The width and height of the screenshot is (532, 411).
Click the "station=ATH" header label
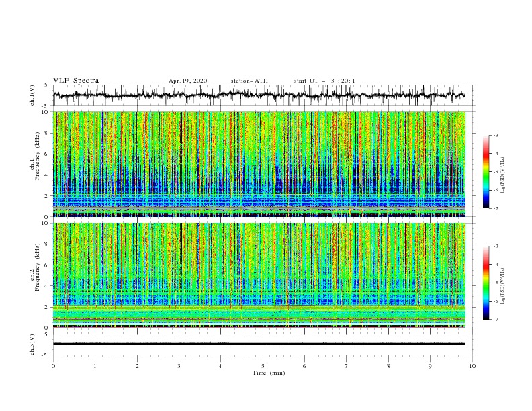[249, 81]
